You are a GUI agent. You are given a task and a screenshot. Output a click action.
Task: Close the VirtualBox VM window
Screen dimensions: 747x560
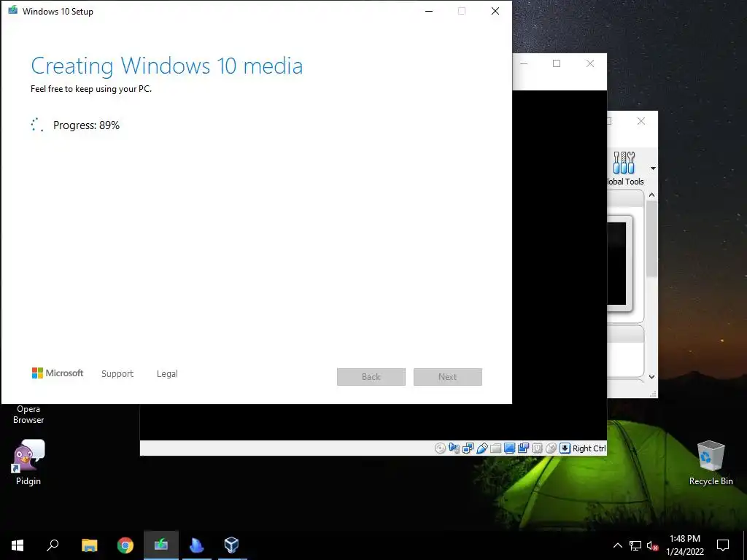[590, 63]
